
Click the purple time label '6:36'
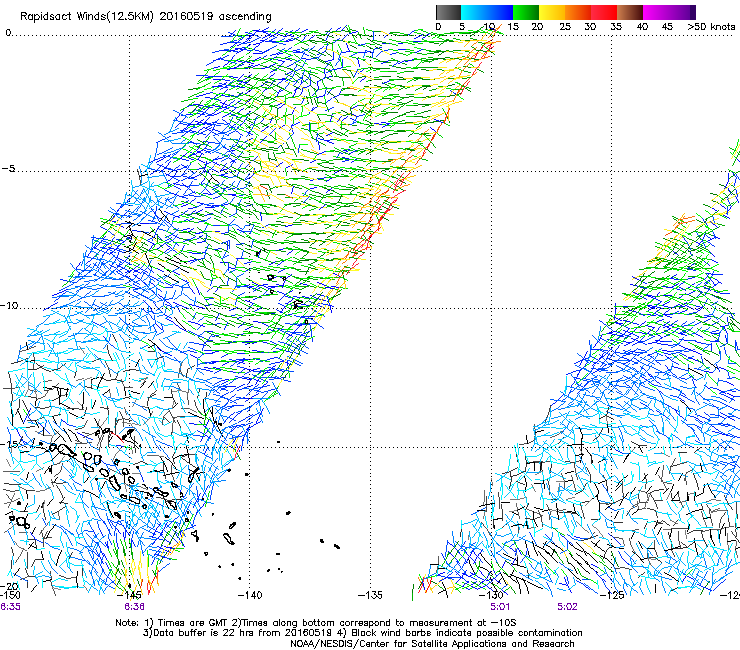tap(135, 607)
